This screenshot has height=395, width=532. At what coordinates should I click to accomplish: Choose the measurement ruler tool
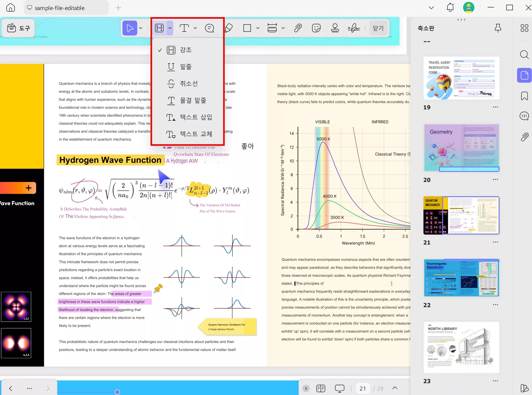272,28
